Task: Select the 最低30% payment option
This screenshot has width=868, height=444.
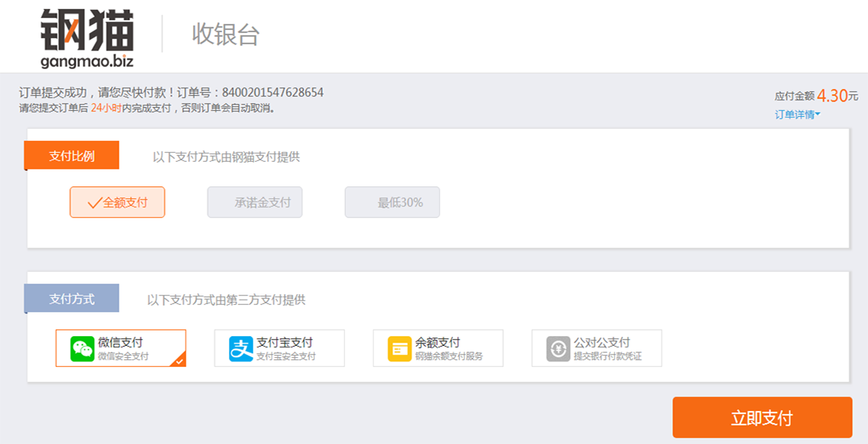Action: pos(392,202)
